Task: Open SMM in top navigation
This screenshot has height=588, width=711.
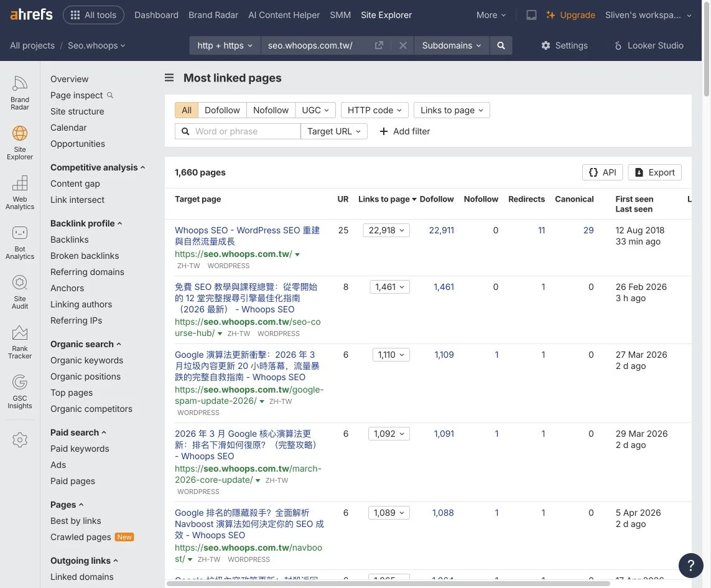Action: 340,15
